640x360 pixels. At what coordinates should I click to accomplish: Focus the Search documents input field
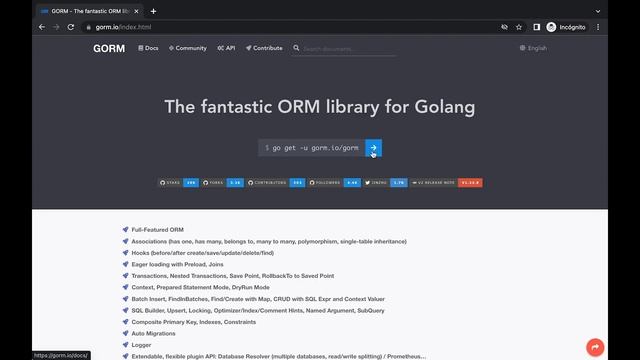[349, 49]
